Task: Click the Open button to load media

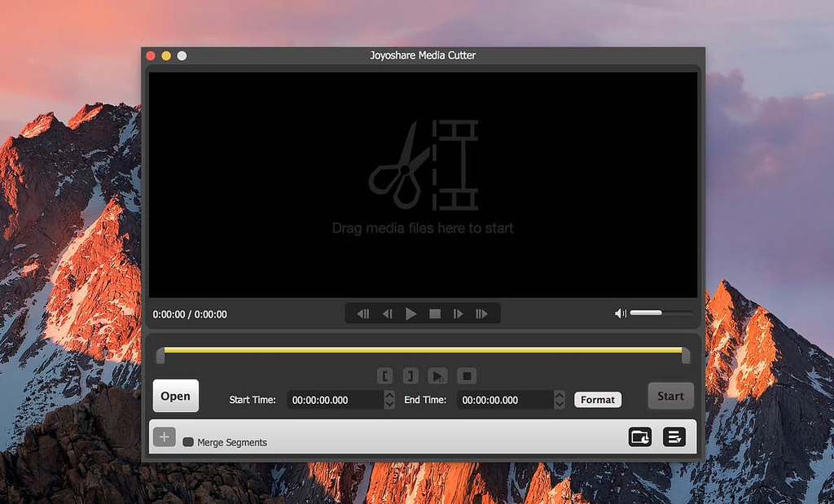Action: click(x=175, y=396)
